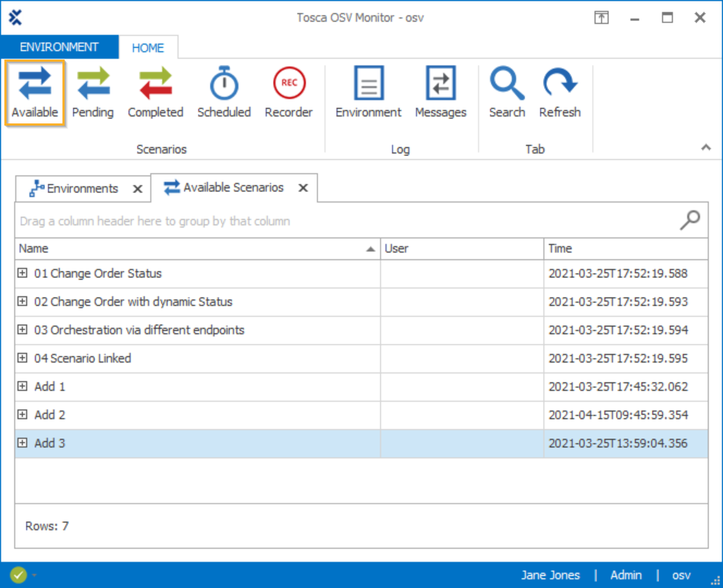
Task: Switch to the ENVIRONMENT ribbon tab
Action: (x=59, y=47)
